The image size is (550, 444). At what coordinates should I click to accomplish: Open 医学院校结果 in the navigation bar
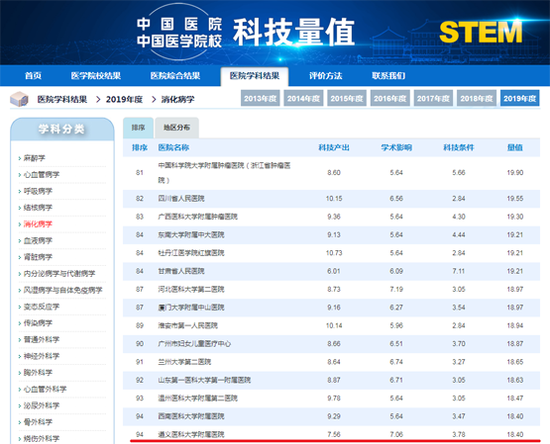click(96, 76)
